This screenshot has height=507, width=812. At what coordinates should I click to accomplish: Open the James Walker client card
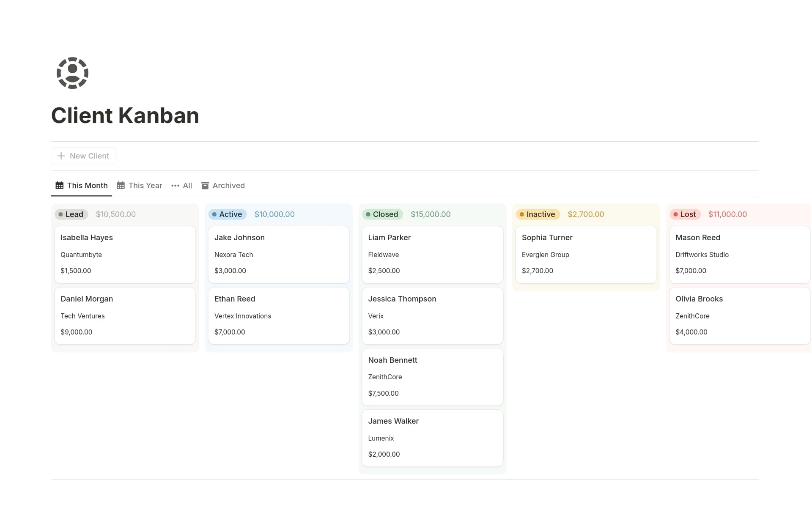pos(432,438)
